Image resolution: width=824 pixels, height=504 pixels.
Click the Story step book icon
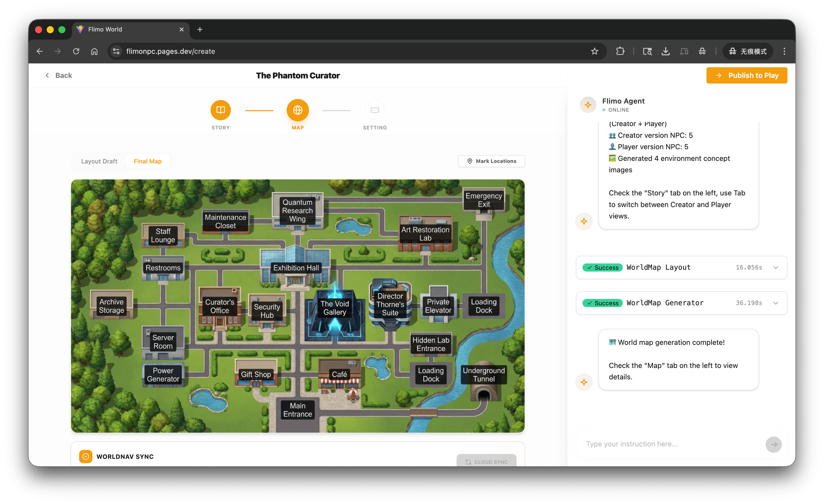coord(220,110)
